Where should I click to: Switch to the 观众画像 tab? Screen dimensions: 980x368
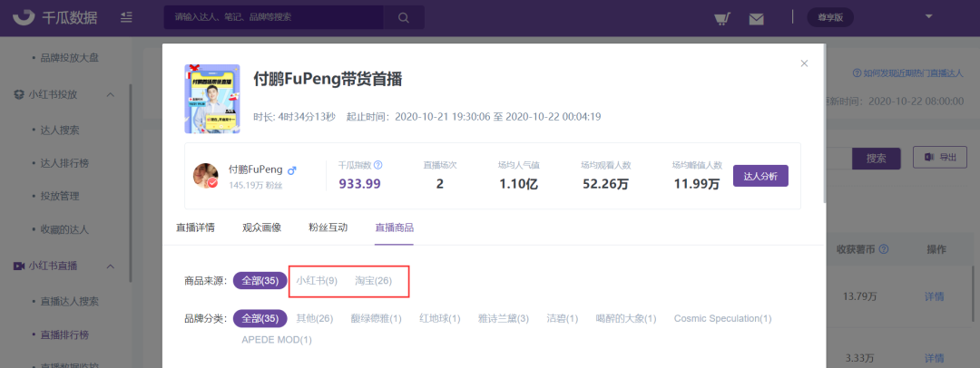(262, 228)
